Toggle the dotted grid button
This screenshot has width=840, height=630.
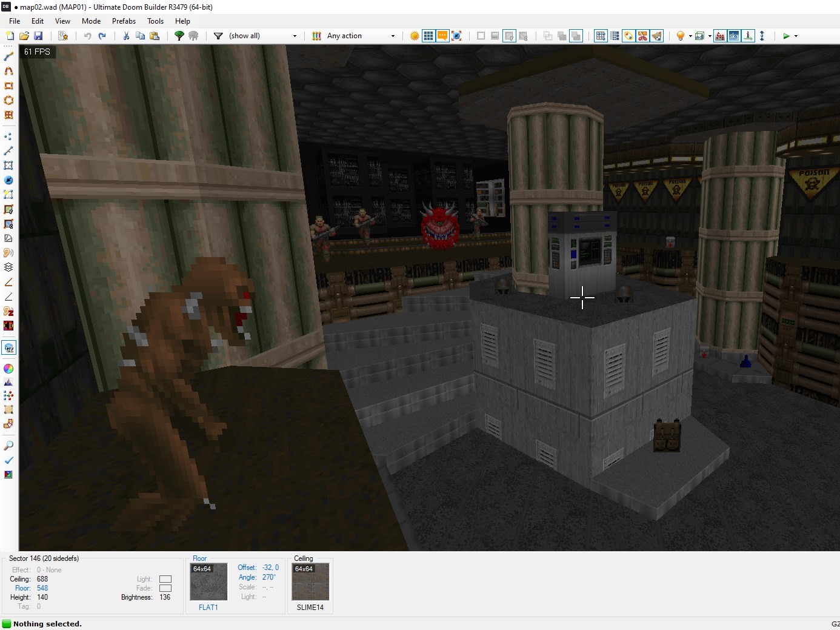pyautogui.click(x=615, y=36)
